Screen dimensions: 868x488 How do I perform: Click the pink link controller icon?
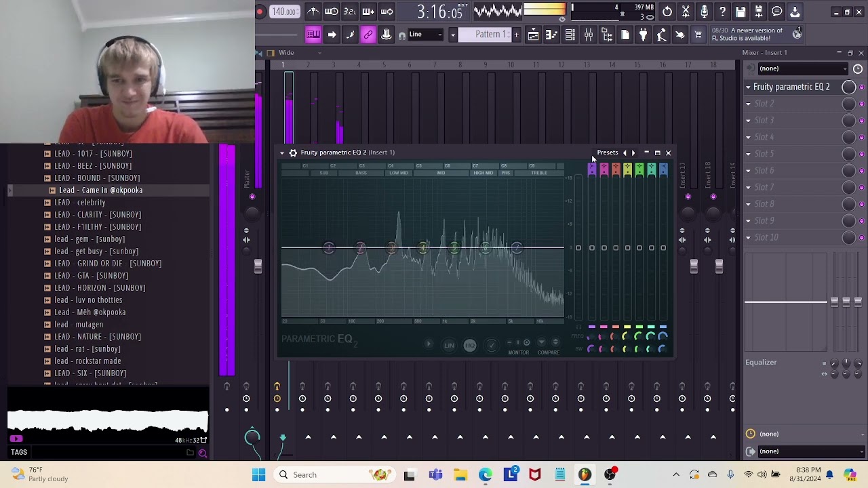pyautogui.click(x=368, y=35)
